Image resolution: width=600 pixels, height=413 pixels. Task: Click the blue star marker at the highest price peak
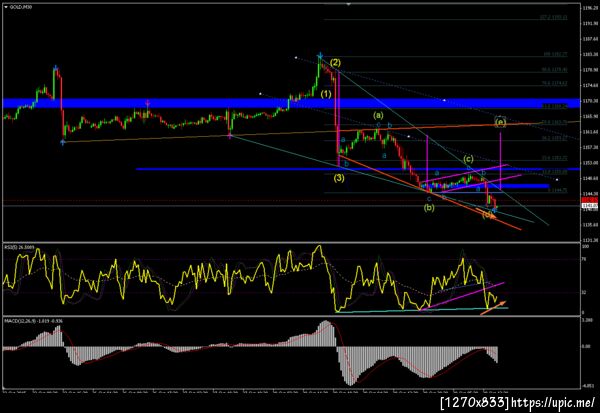[320, 57]
